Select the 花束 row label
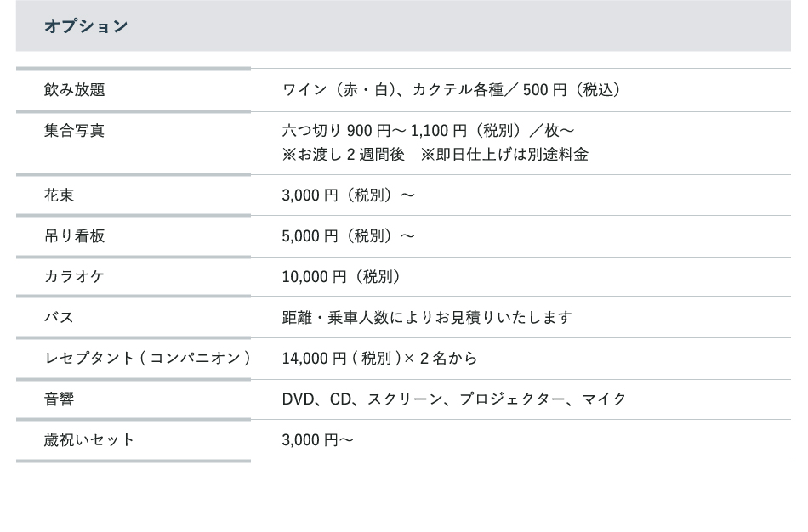This screenshot has width=808, height=532. [x=60, y=195]
